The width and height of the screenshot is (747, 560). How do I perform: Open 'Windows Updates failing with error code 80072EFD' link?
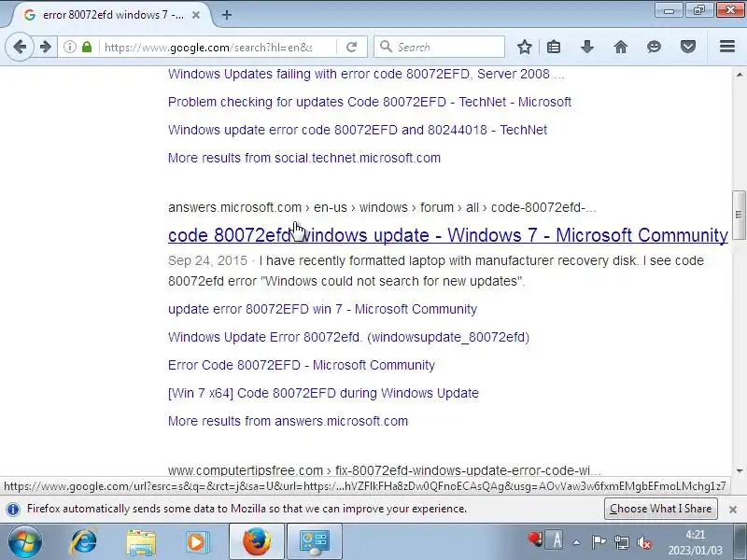click(366, 74)
